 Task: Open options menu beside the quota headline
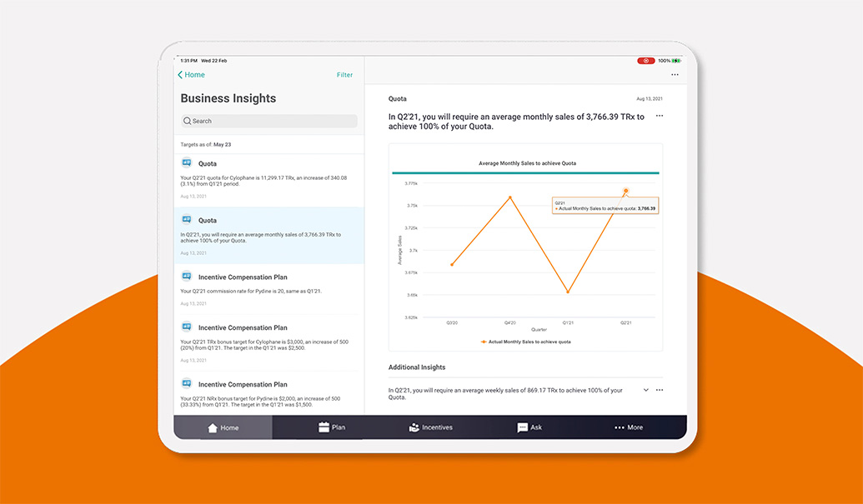tap(660, 116)
